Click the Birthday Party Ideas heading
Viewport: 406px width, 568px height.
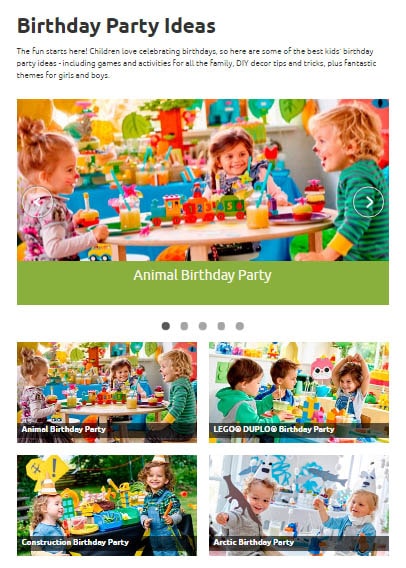click(x=116, y=26)
